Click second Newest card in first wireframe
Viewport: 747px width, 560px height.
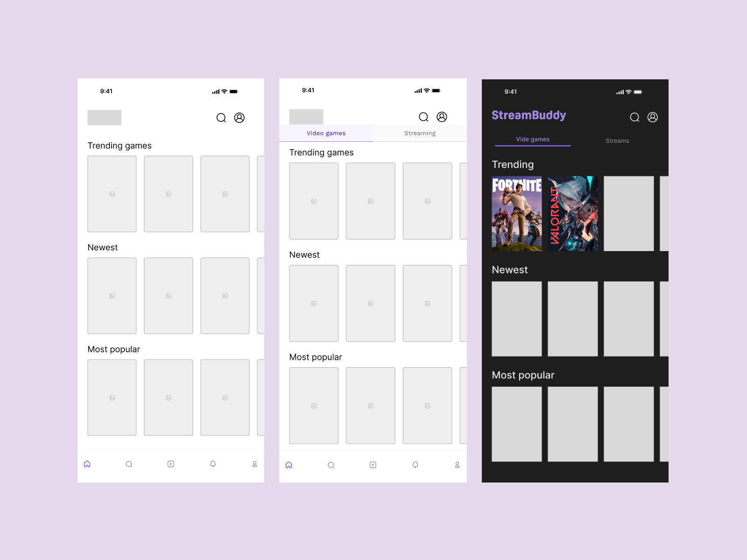169,296
